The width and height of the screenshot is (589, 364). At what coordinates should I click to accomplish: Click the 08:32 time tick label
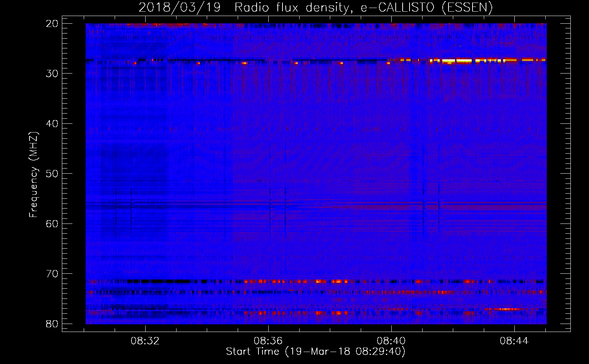click(145, 341)
